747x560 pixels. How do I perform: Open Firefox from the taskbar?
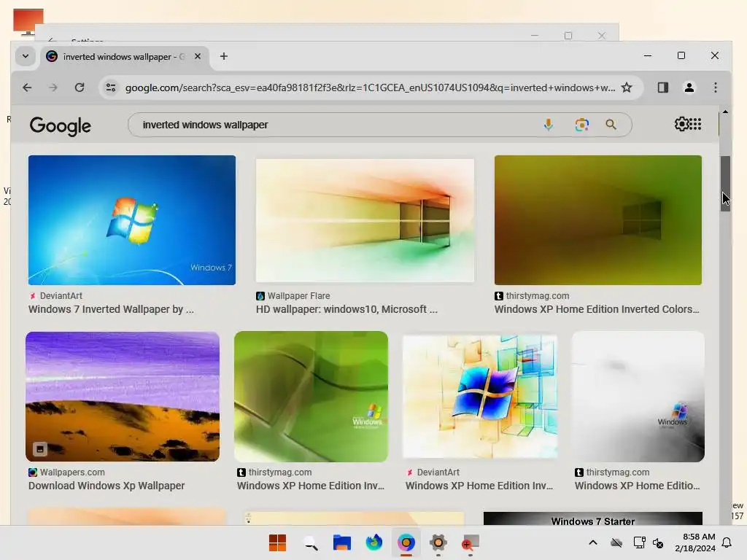[x=374, y=542]
